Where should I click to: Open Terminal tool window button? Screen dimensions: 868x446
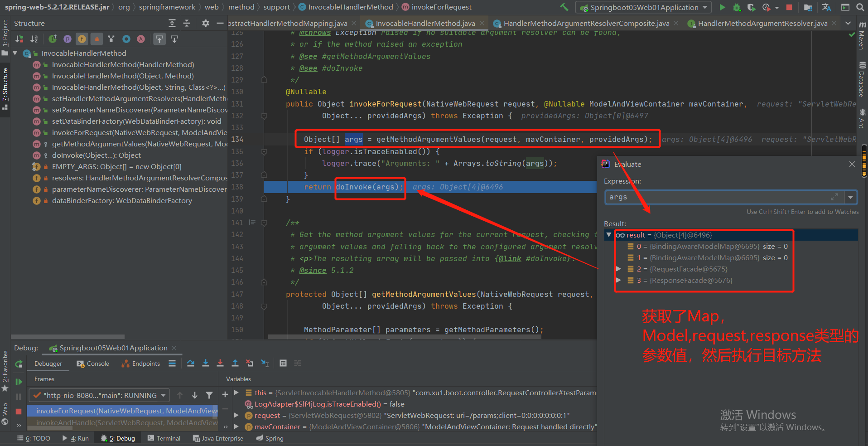tap(164, 438)
